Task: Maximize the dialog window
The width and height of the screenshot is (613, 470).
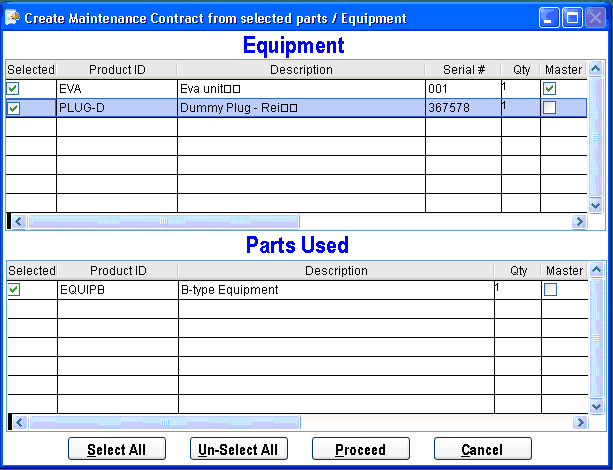Action: [573, 18]
